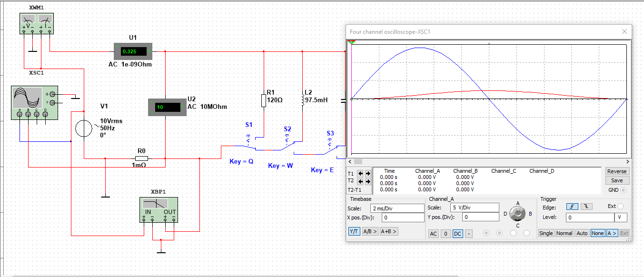This screenshot has width=644, height=277.
Task: Select Normal trigger mode
Action: 565,233
